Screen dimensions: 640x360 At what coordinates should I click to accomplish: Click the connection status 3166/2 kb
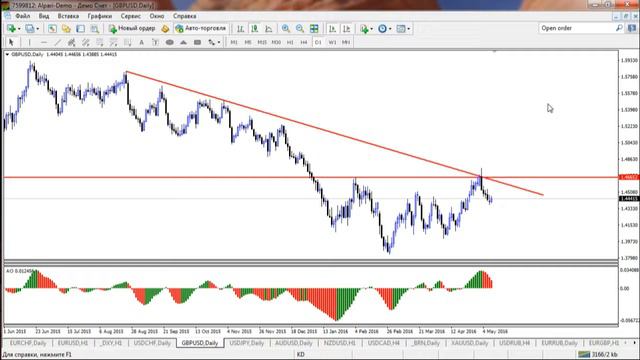(598, 354)
